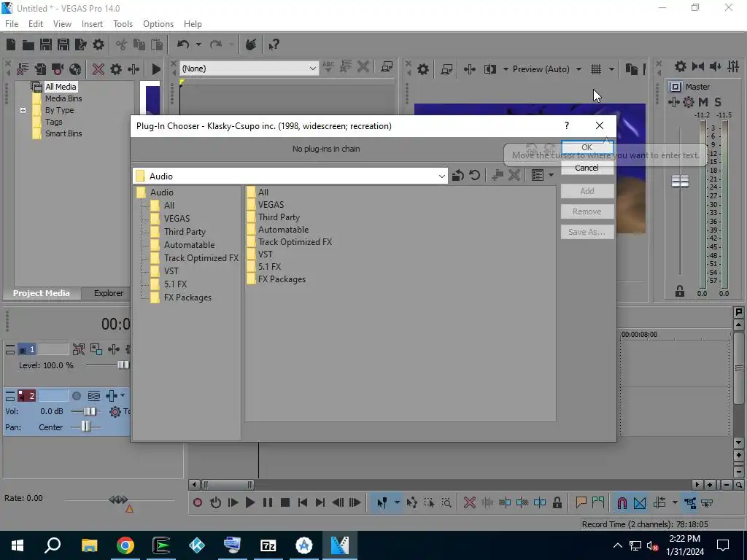
Task: Click Refresh icon in Plug-In Chooser
Action: (474, 176)
